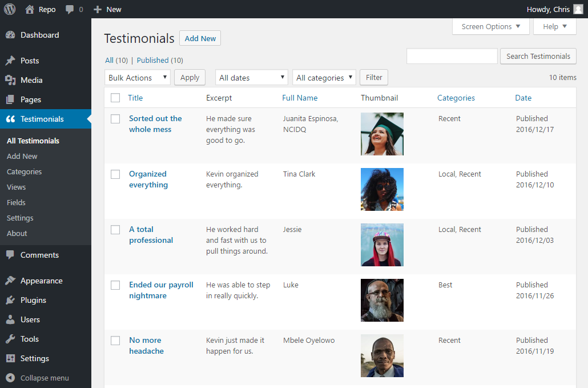
Task: Open the Sorted out the whole mess testimonial
Action: point(155,123)
